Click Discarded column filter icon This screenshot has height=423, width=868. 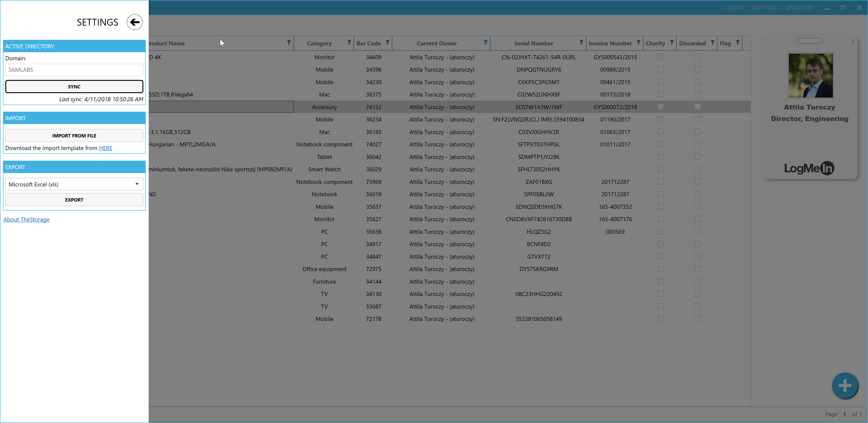712,43
